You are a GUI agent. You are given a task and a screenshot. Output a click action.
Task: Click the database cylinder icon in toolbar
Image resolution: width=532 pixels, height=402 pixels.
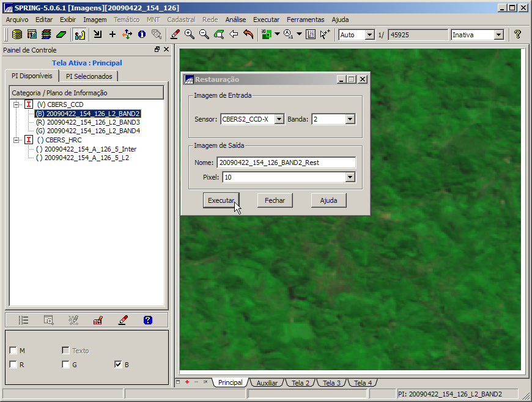click(x=17, y=35)
